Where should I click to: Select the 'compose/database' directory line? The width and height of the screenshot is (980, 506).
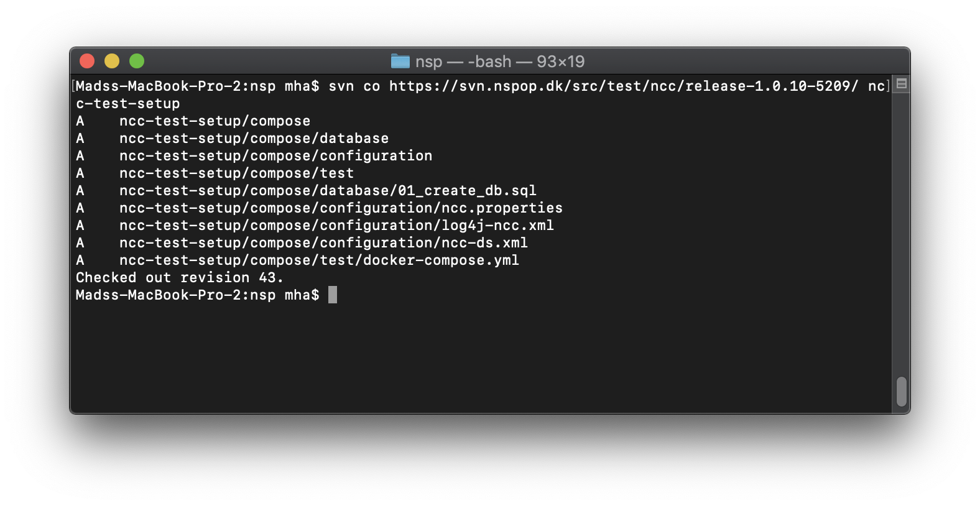[x=254, y=139]
